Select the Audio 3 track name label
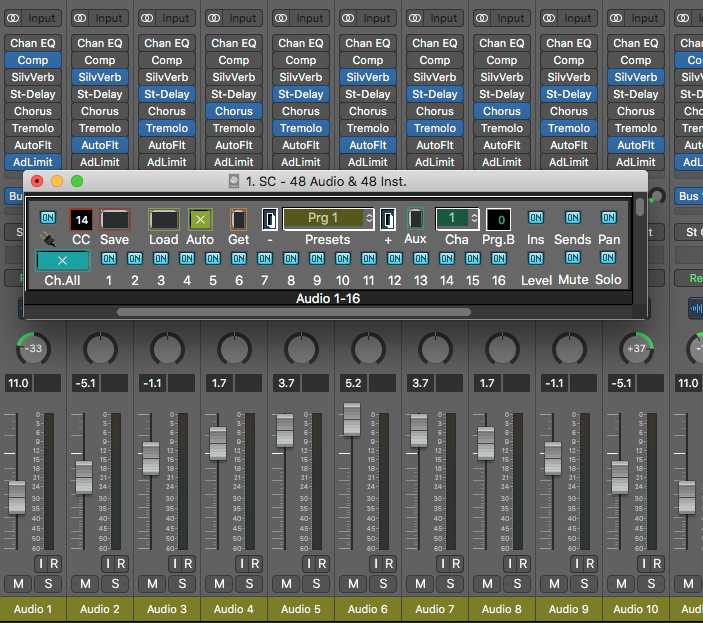The image size is (703, 623). click(167, 609)
